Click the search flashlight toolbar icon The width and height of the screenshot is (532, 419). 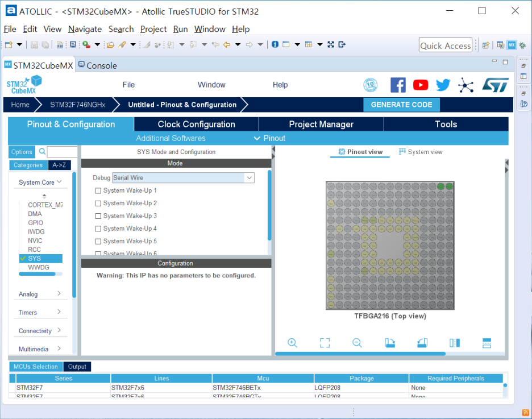click(x=122, y=44)
